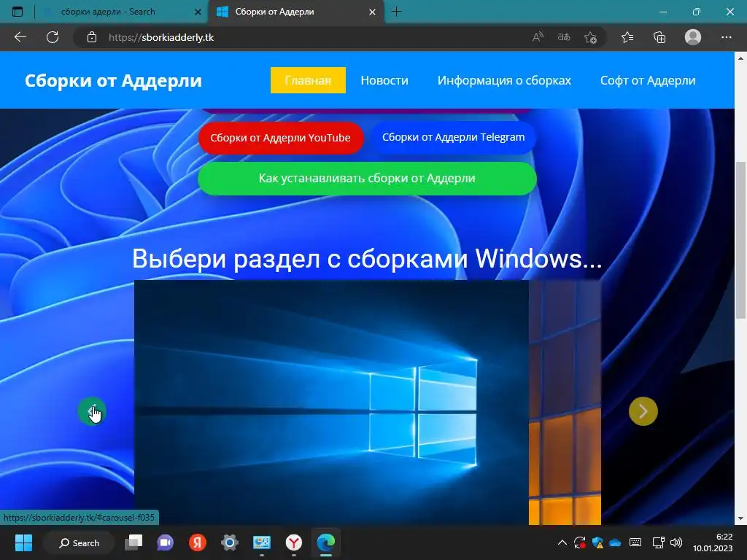747x560 pixels.
Task: Open a new tab with plus
Action: (396, 12)
